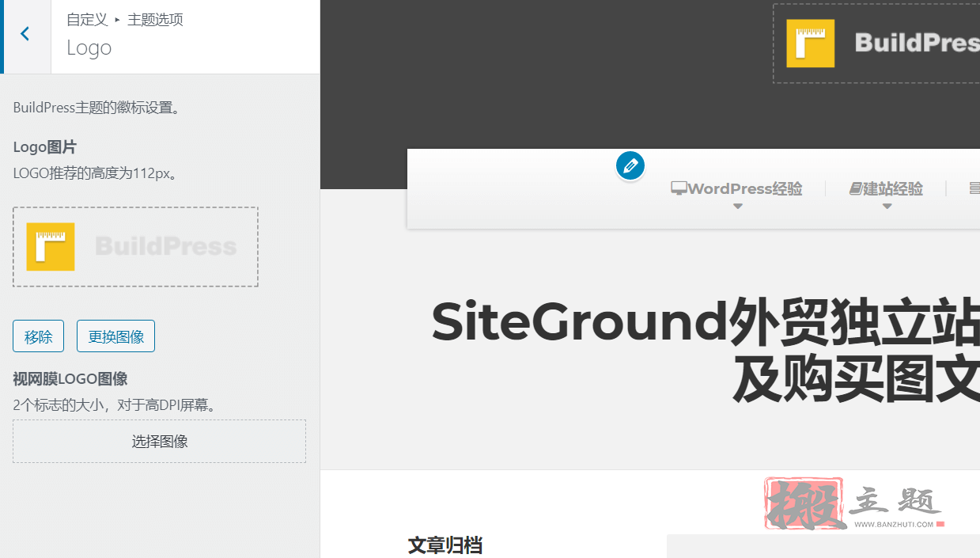
Task: Click the 移除 button to remove logo
Action: [x=38, y=336]
